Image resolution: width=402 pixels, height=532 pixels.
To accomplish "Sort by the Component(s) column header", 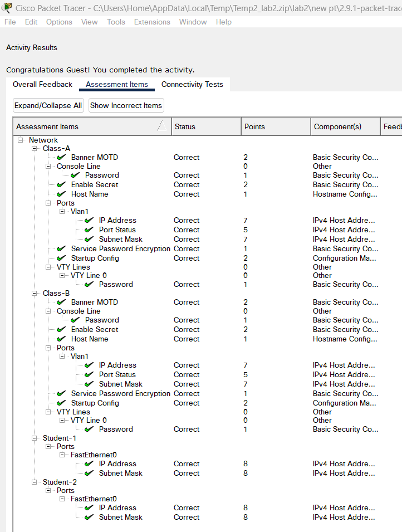I will click(345, 126).
